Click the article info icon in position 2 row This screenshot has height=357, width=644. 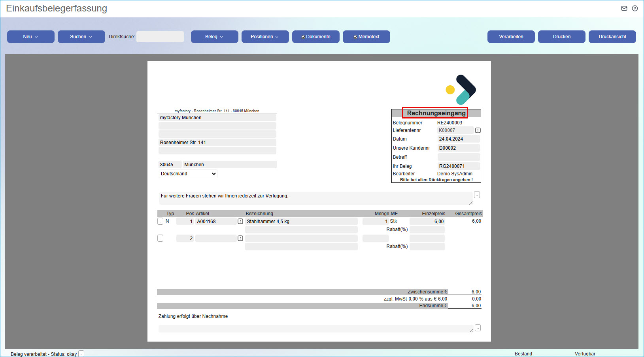[x=240, y=238]
